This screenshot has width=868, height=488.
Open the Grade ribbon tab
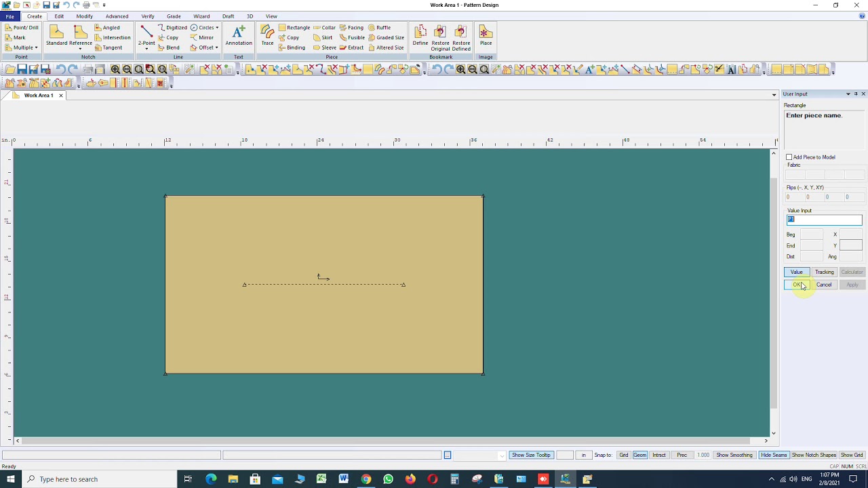pyautogui.click(x=174, y=16)
